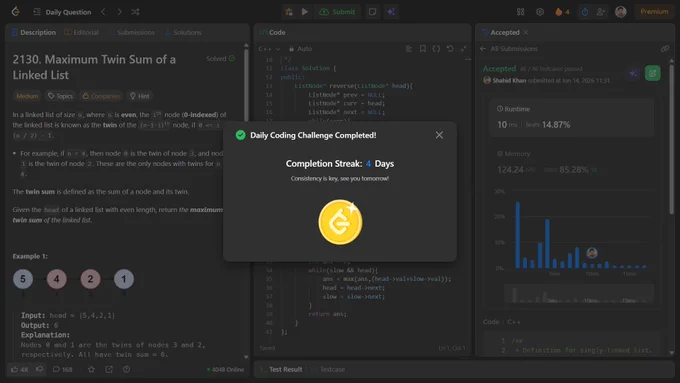Open the help question-mark icon

point(126,370)
